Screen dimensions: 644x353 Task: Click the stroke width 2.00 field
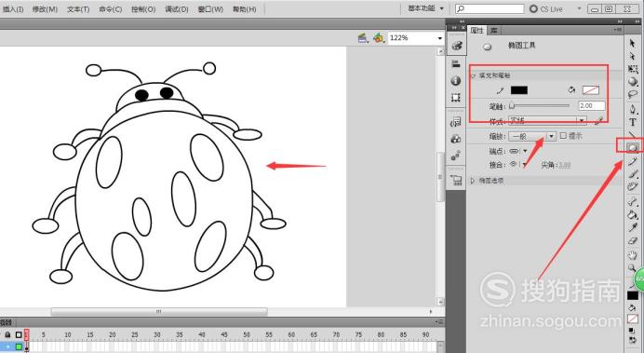tap(592, 105)
